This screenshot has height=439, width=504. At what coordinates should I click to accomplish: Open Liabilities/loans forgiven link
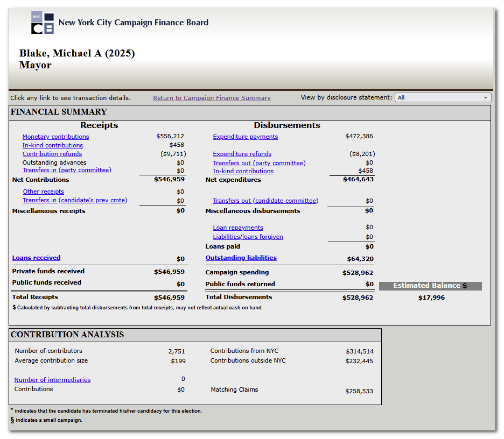click(x=248, y=237)
